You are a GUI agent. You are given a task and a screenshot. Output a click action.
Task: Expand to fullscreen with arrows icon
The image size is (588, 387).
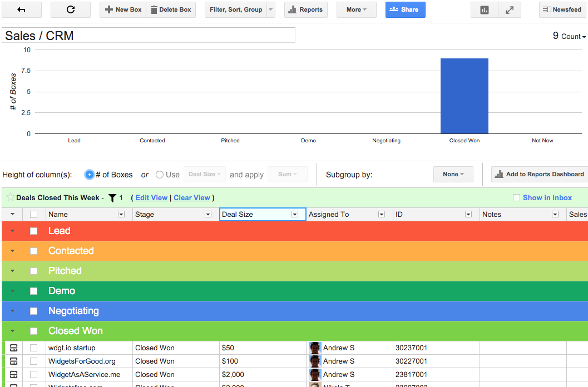point(509,10)
